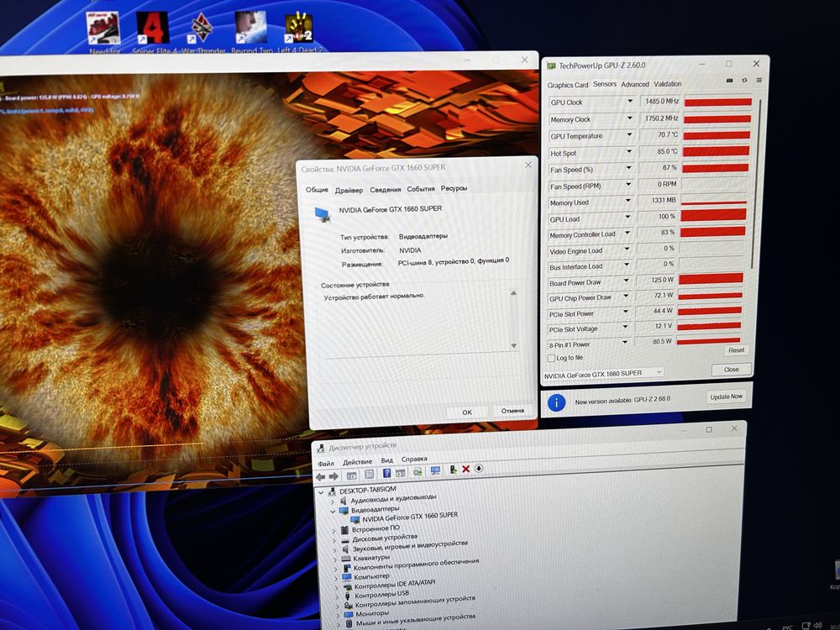Click the Close button in GPU-Z
840x630 pixels.
coord(732,369)
